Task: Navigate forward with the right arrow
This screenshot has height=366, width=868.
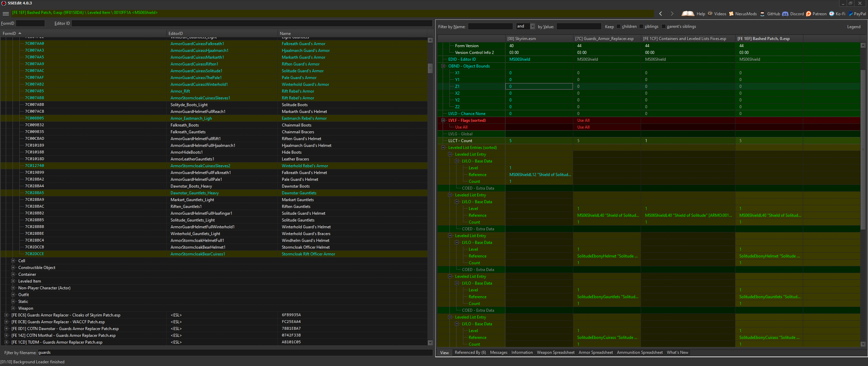Action: [672, 14]
